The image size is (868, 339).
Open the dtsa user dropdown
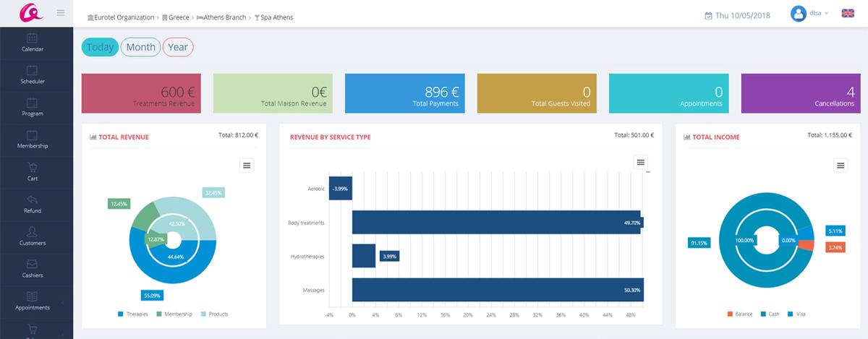click(x=820, y=14)
